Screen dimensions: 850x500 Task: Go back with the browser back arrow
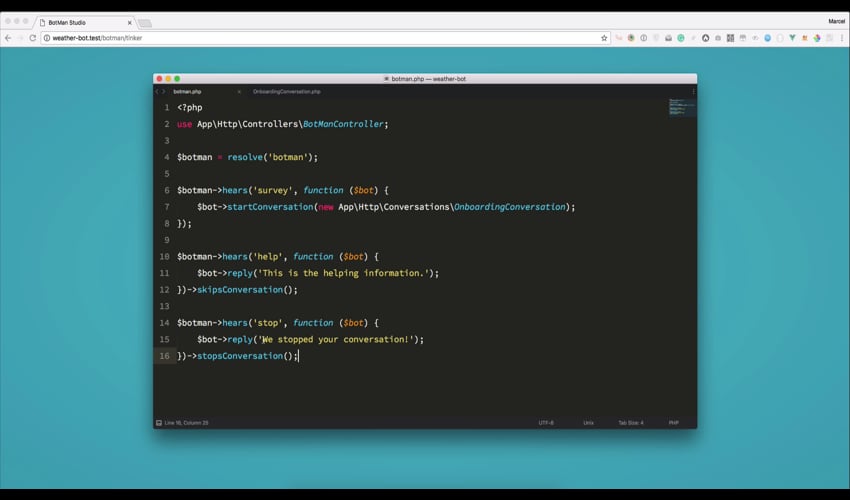pos(8,38)
